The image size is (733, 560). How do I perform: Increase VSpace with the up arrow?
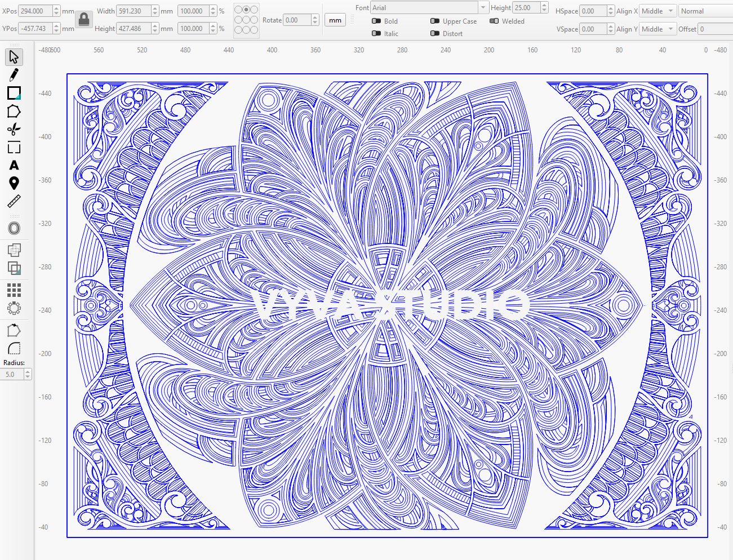(611, 26)
